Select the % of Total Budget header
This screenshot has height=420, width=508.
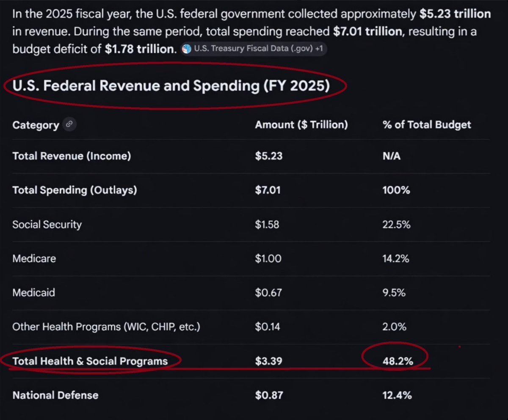click(427, 125)
